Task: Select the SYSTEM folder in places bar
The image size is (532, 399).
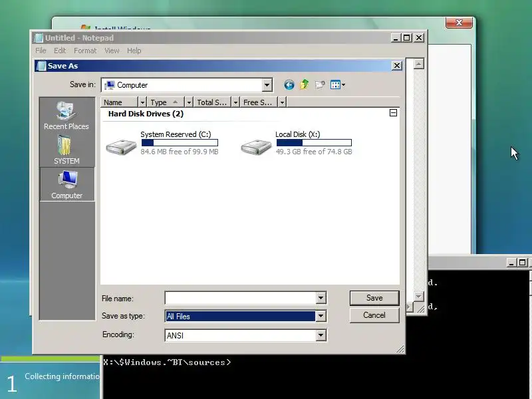Action: (66, 150)
